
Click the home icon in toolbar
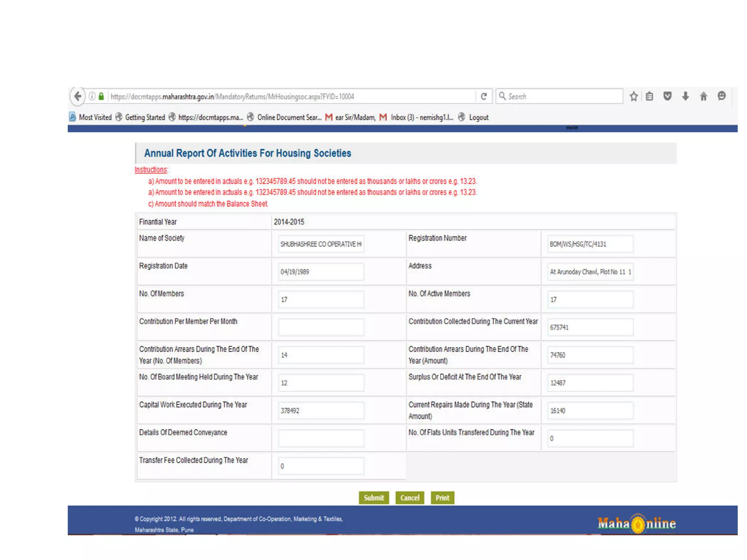point(704,96)
